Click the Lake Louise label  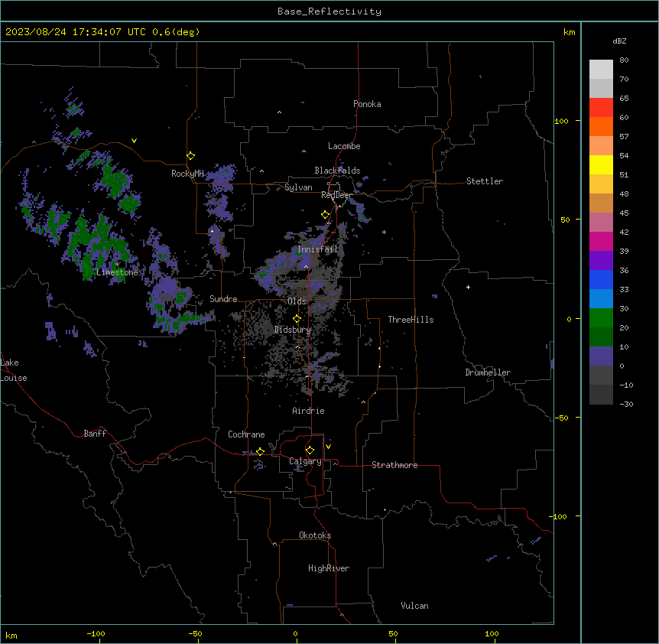14,370
